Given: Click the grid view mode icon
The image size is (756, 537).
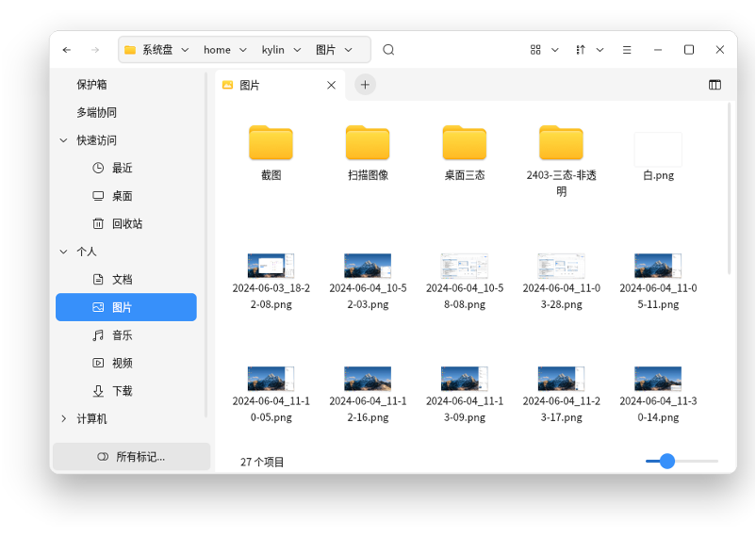Looking at the screenshot, I should click(x=535, y=50).
